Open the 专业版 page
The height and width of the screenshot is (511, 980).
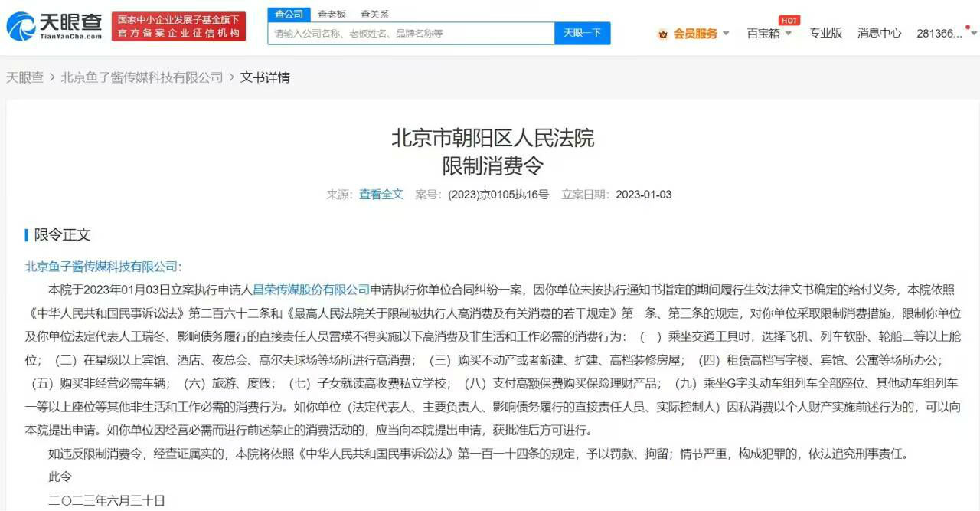(x=826, y=33)
